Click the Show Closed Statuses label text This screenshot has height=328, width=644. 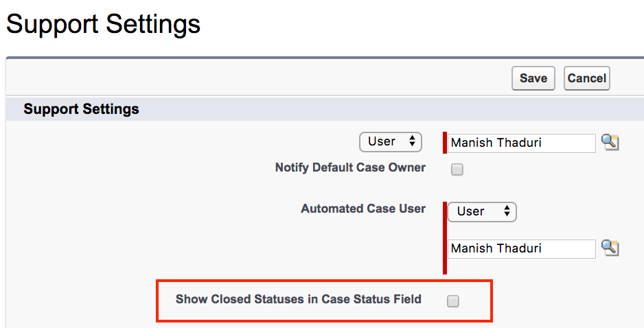[298, 299]
